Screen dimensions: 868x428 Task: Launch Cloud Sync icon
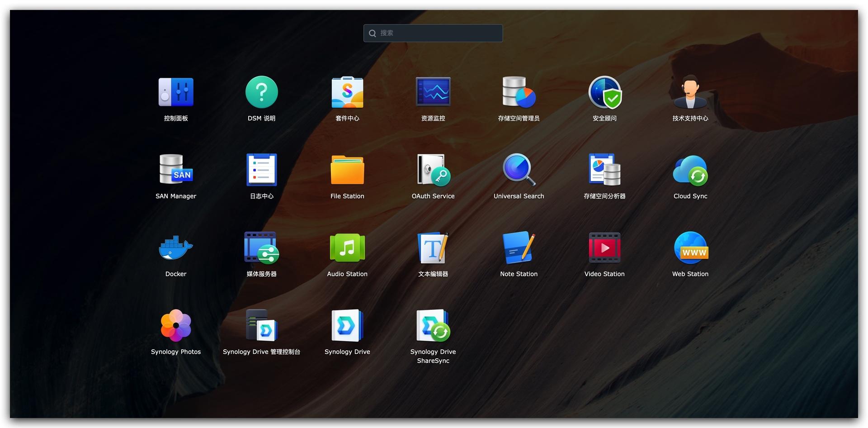690,170
